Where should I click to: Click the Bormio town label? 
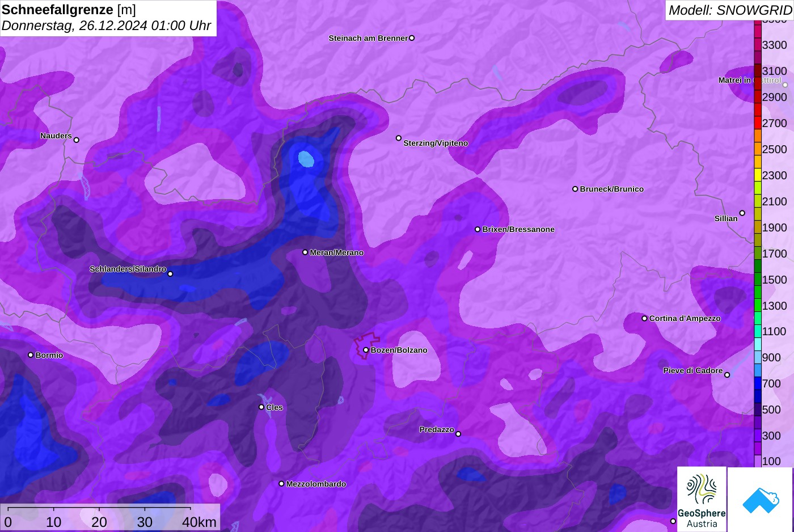click(x=49, y=355)
